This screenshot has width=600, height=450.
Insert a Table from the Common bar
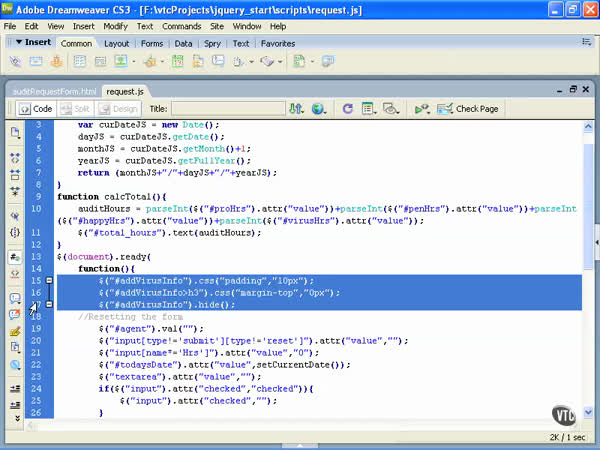(80, 61)
